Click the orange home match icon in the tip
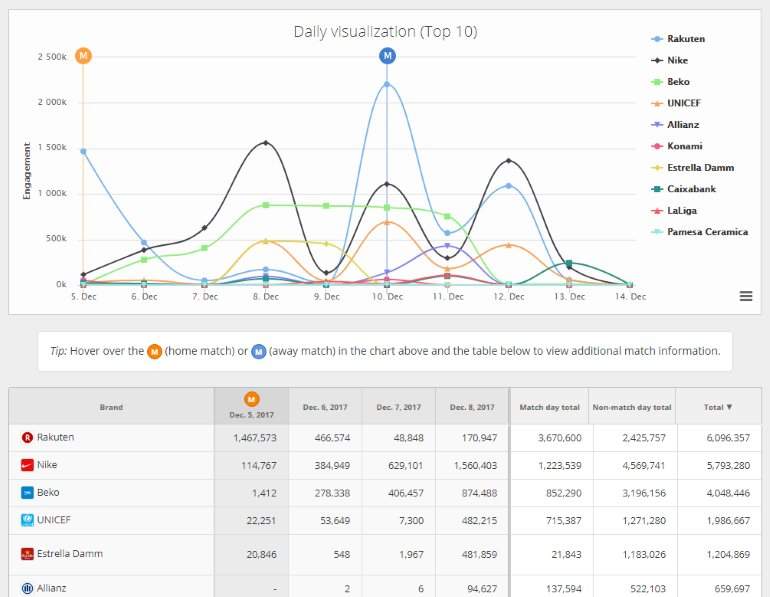770x597 pixels. pos(155,352)
